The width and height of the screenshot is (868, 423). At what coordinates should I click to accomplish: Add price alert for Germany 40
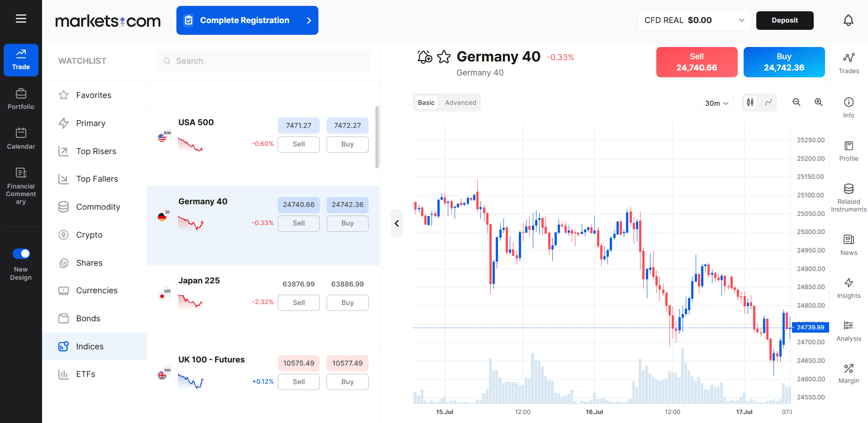[425, 57]
